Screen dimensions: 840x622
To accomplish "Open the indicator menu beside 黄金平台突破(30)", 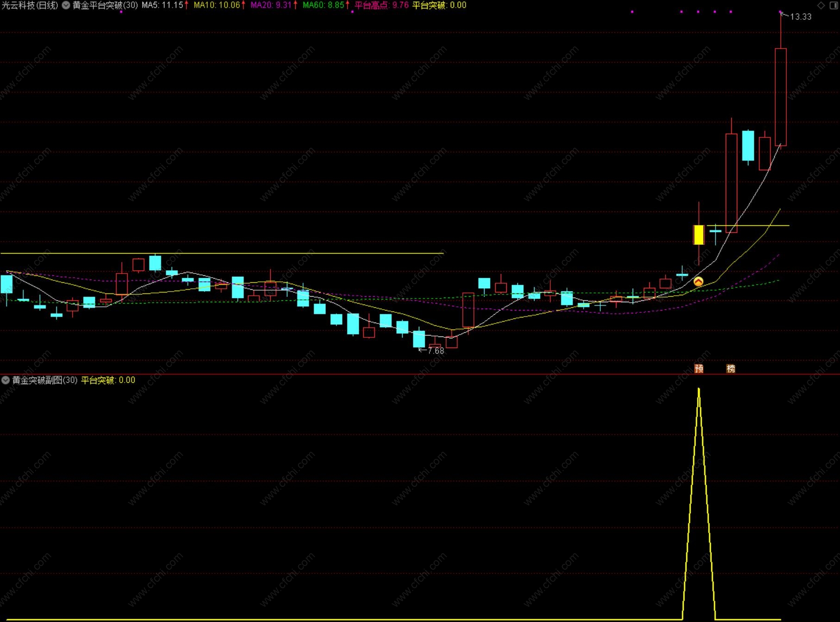I will click(66, 6).
